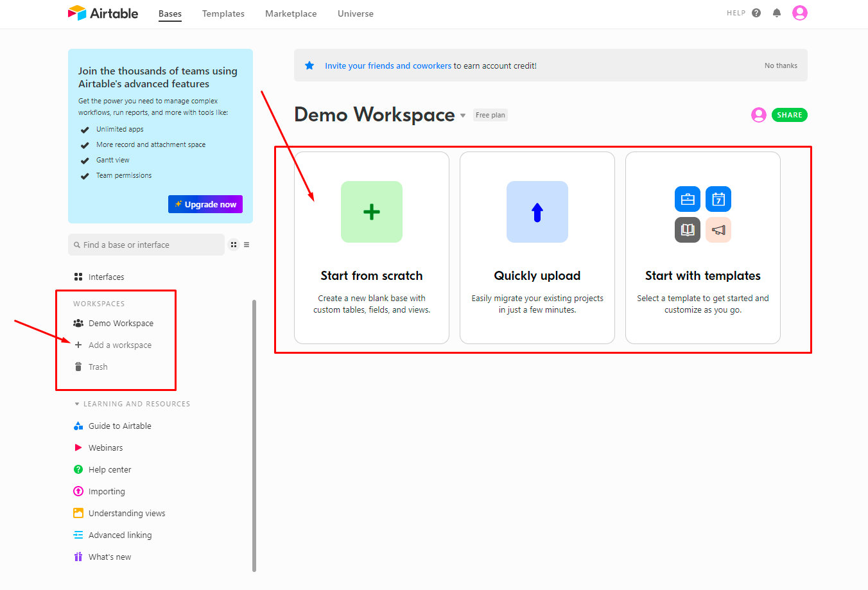868x590 pixels.
Task: Open the Start from scratch card title
Action: click(372, 275)
